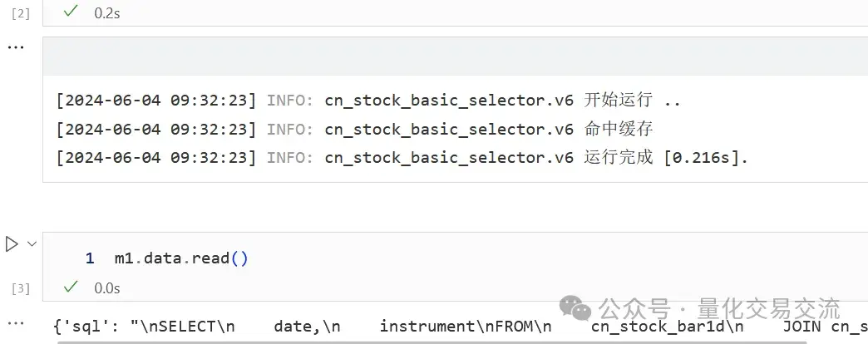Select the 运行完成 [0.216s] log line

point(402,158)
